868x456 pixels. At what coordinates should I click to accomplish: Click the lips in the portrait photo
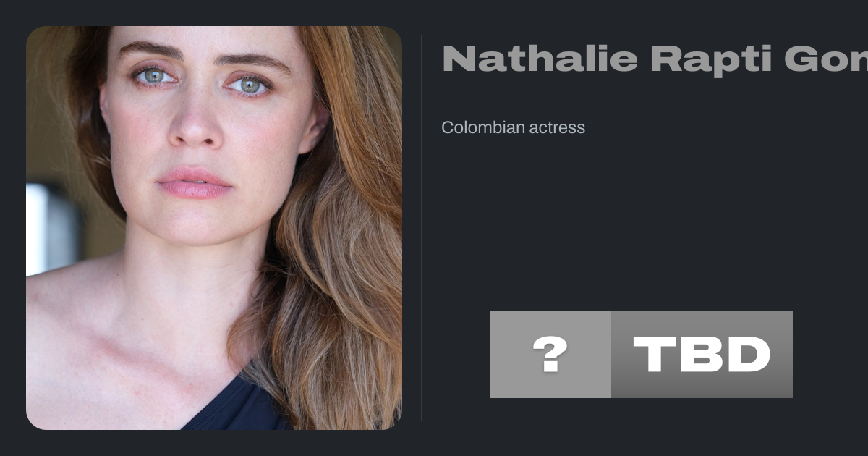pos(194,182)
